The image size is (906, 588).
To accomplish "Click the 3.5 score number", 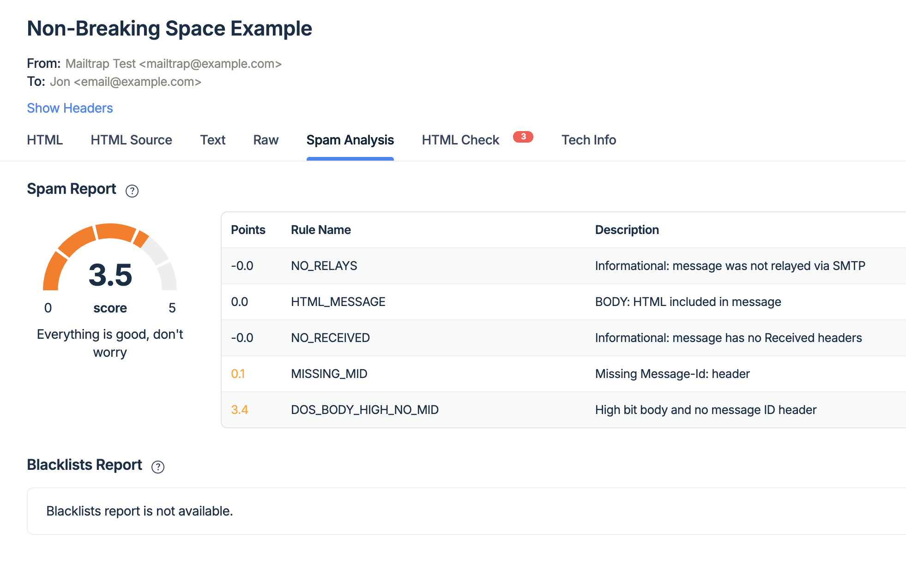I will tap(110, 275).
